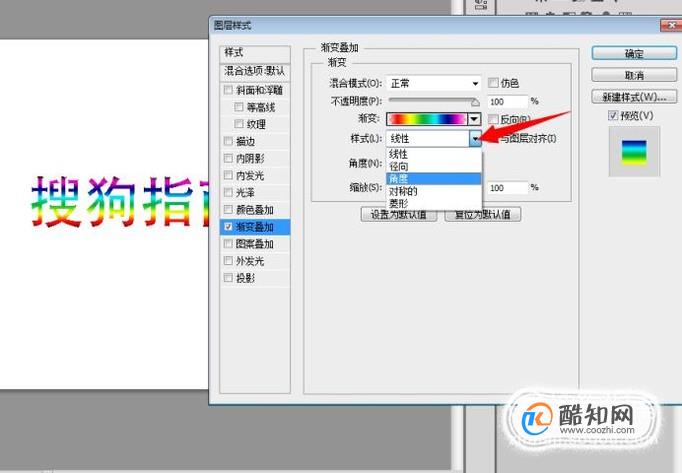This screenshot has width=682, height=473.
Task: Click the 新建样式(W)... button
Action: point(634,97)
